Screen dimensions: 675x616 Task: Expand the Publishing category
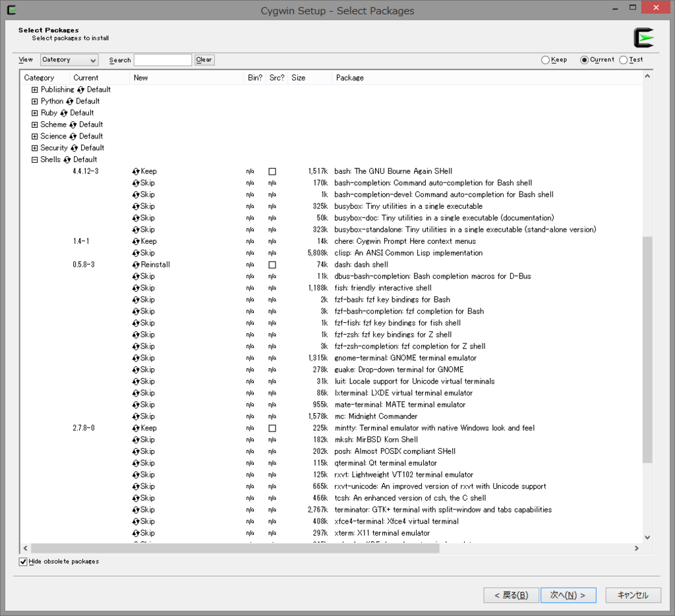[34, 90]
